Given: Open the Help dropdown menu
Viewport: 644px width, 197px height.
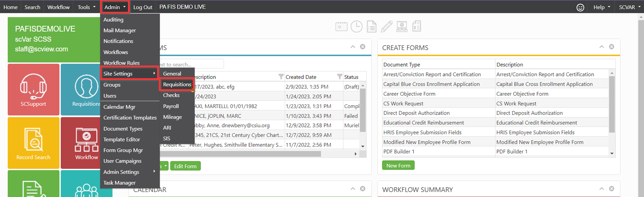Looking at the screenshot, I should pos(601,7).
